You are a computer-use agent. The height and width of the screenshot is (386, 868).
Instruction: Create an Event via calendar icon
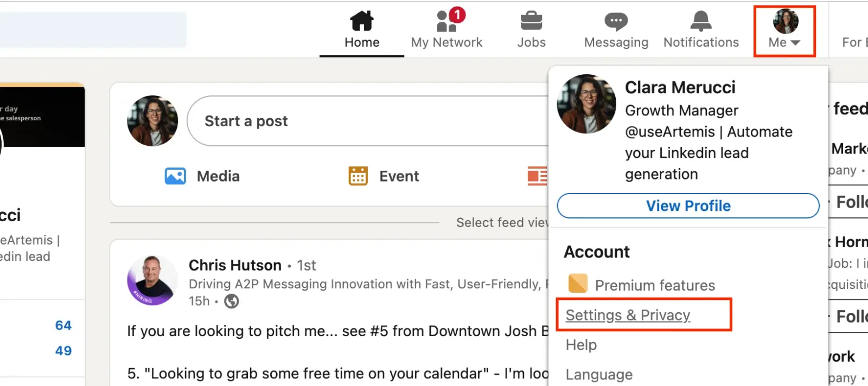(x=358, y=176)
